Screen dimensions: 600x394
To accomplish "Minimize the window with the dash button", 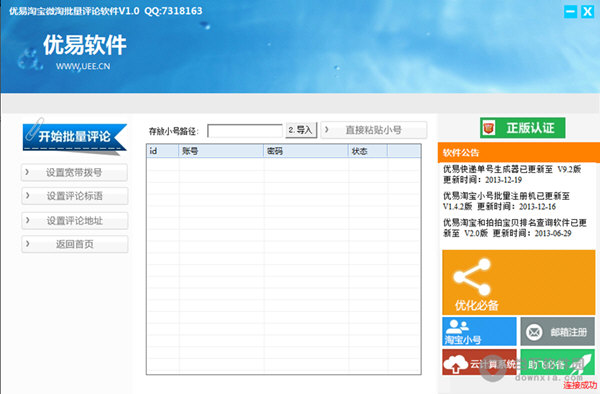I will point(570,11).
